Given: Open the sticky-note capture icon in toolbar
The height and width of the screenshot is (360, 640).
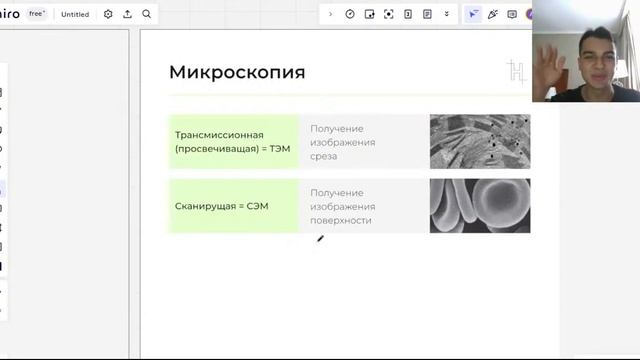Looking at the screenshot, I should click(369, 14).
